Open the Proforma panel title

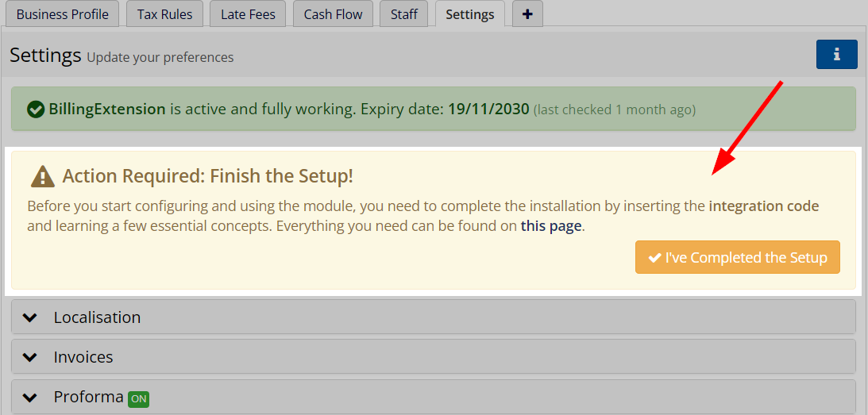(89, 398)
